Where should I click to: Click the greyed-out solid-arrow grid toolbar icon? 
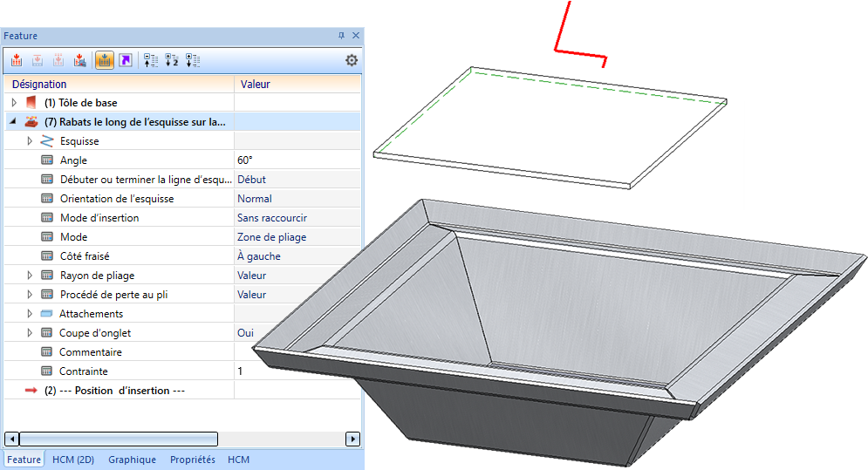(38, 60)
